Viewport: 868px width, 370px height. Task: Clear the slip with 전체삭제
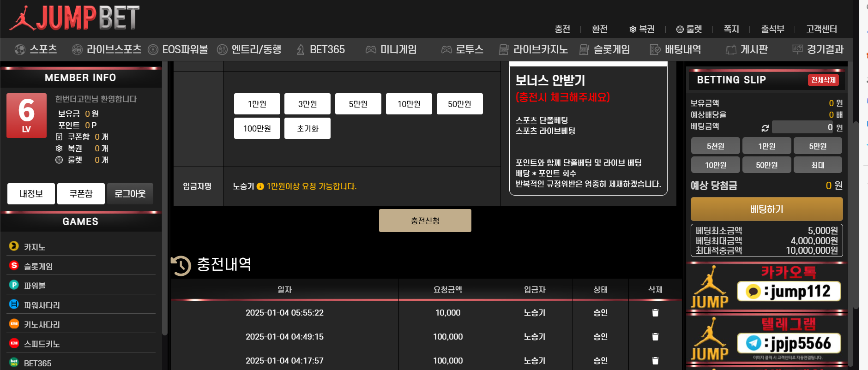pyautogui.click(x=824, y=80)
